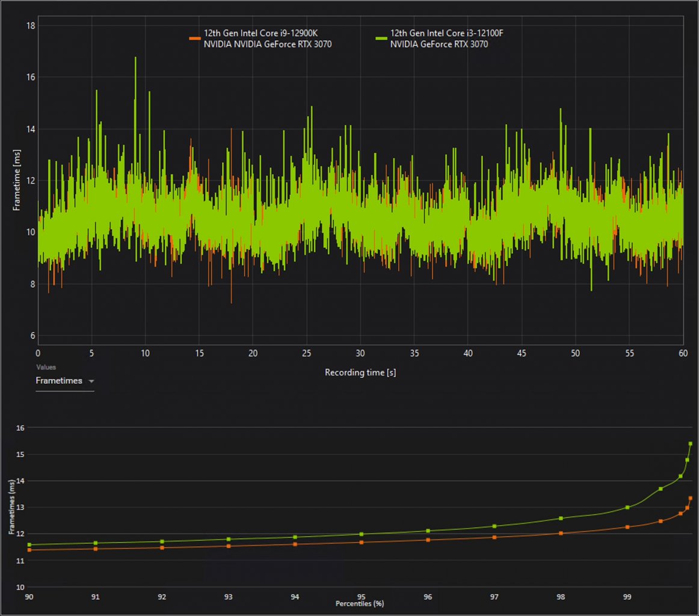Click the '94' tick on the percentile axis
The image size is (699, 616).
click(295, 597)
